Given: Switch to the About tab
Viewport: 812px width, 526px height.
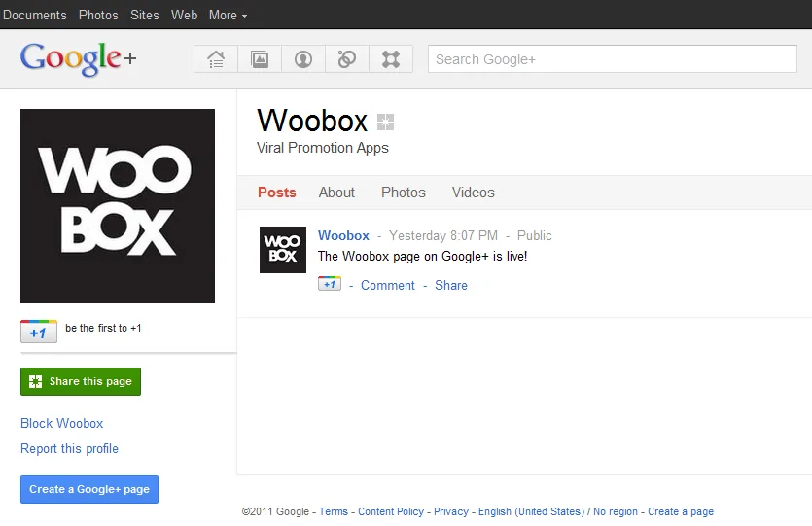Looking at the screenshot, I should tap(336, 193).
